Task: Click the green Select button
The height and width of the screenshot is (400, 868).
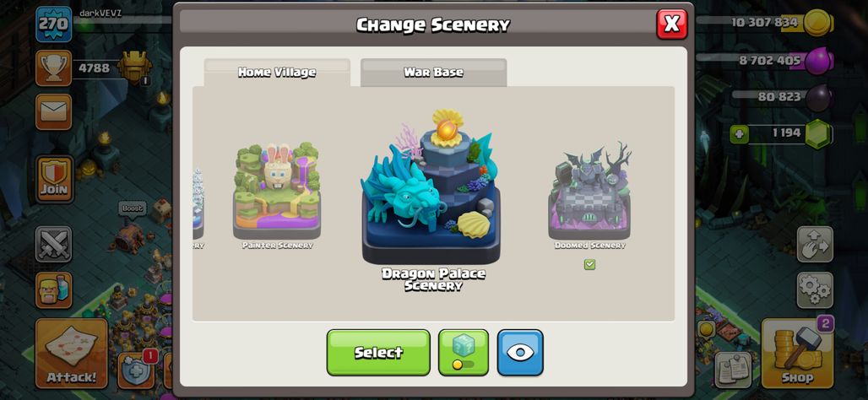Action: pyautogui.click(x=378, y=353)
